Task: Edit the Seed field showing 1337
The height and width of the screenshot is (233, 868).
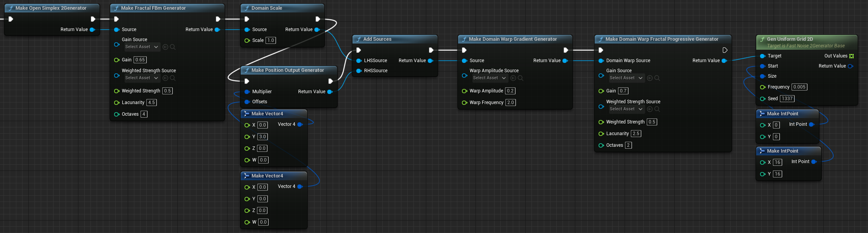Action: [787, 99]
